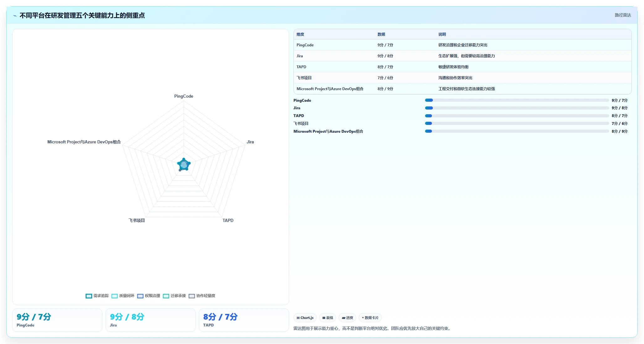644x344 pixels.
Task: Toggle the 迁移承接 legend series
Action: (x=174, y=296)
